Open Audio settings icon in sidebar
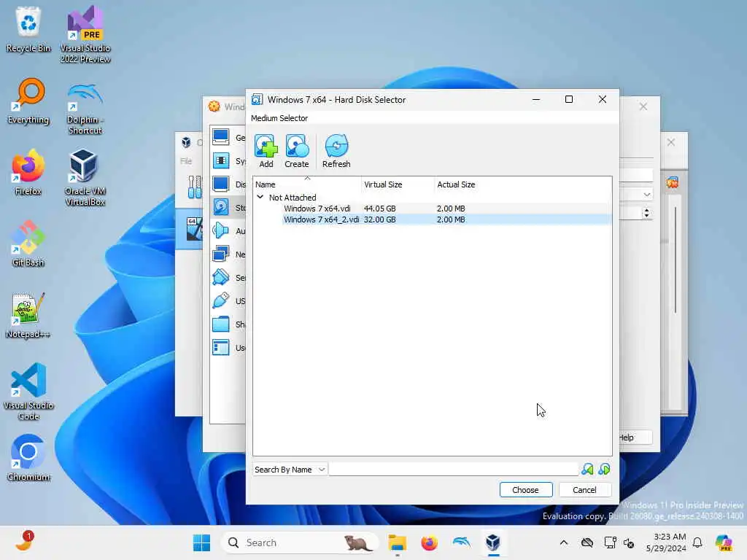The width and height of the screenshot is (747, 560). pos(220,230)
